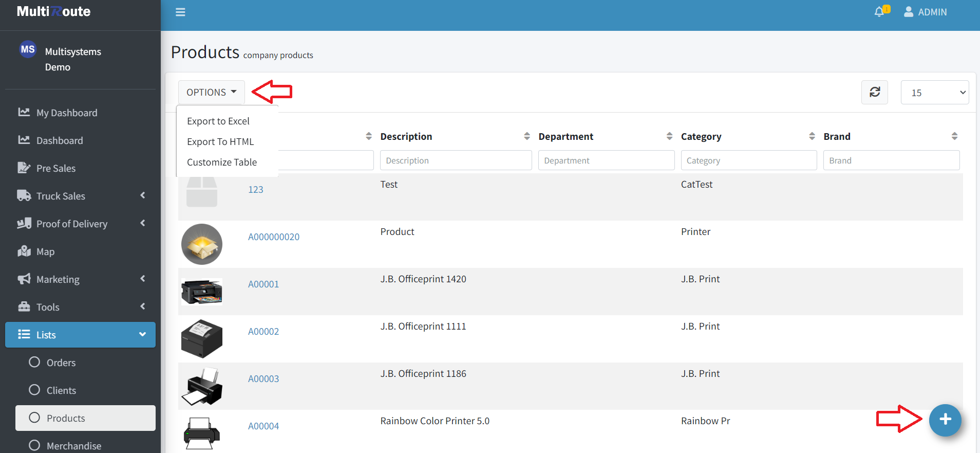
Task: Click the hamburger menu icon
Action: [x=180, y=12]
